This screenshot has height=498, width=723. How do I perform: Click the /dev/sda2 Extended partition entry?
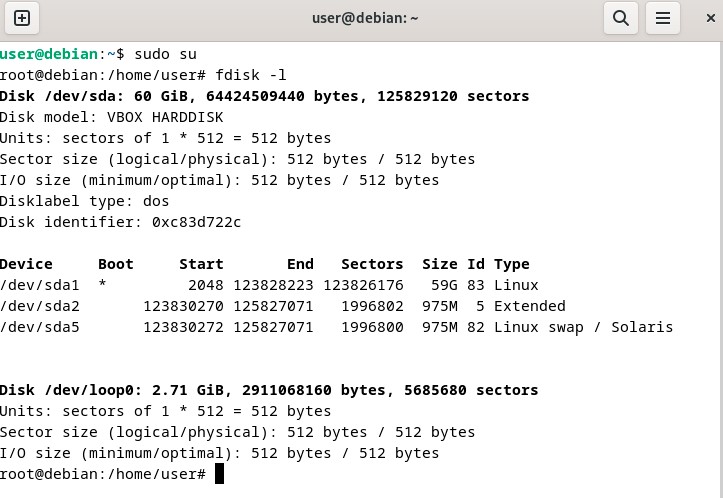point(283,306)
